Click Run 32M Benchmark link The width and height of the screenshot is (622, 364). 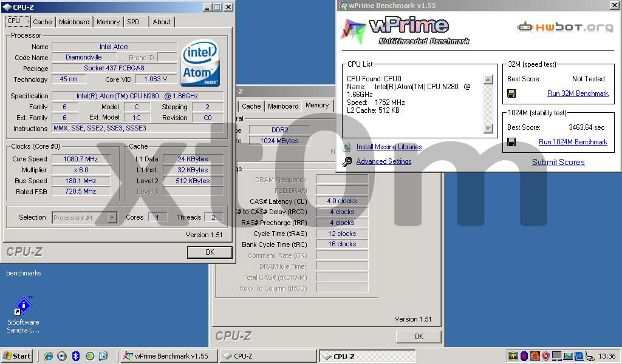(578, 93)
